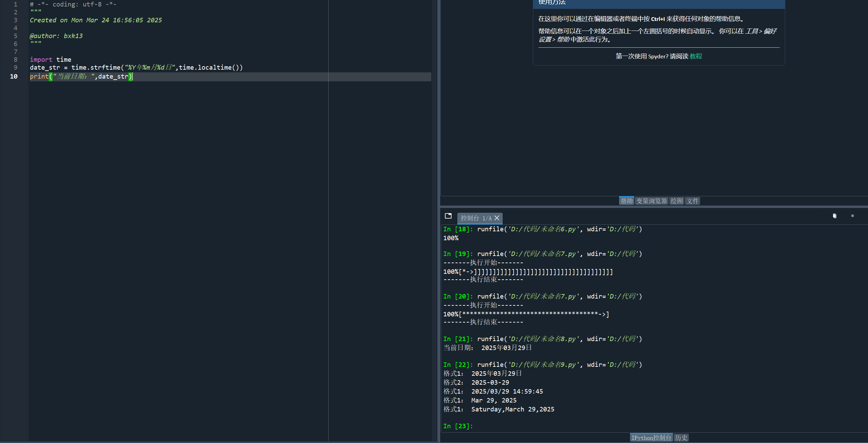
Task: Open the 变量浏览器 tab
Action: (651, 201)
